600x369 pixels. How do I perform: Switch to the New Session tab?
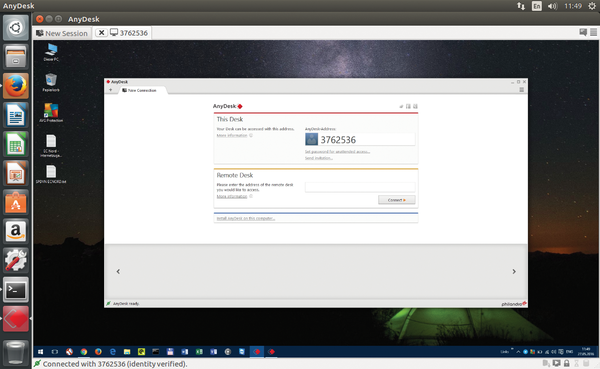tap(62, 33)
